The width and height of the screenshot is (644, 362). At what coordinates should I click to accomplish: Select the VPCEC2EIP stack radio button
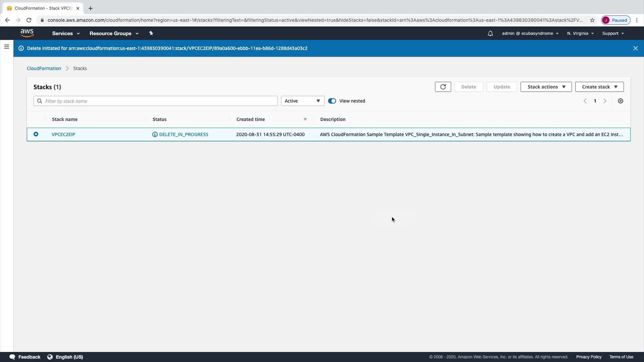(36, 134)
